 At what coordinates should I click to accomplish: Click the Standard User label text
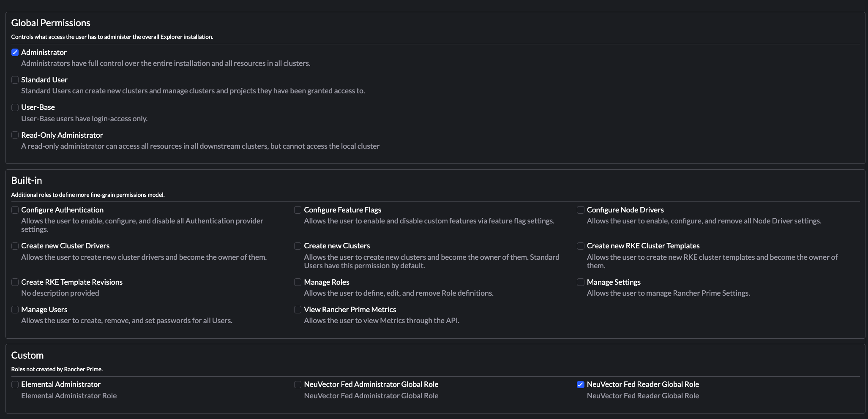click(44, 80)
